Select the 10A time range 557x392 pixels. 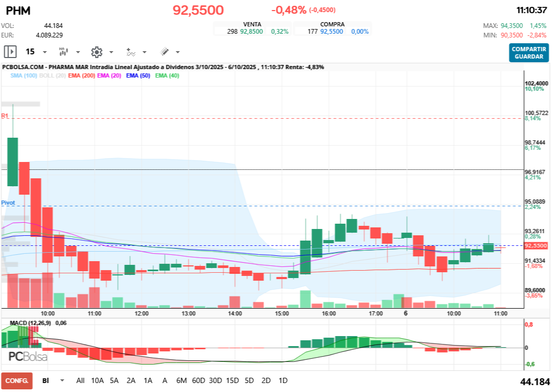pyautogui.click(x=97, y=380)
